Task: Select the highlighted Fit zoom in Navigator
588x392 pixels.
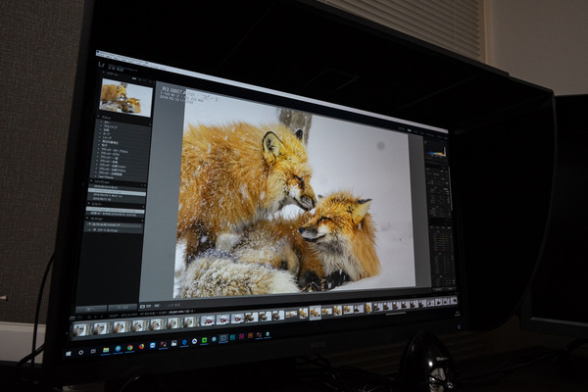Action: (x=134, y=78)
